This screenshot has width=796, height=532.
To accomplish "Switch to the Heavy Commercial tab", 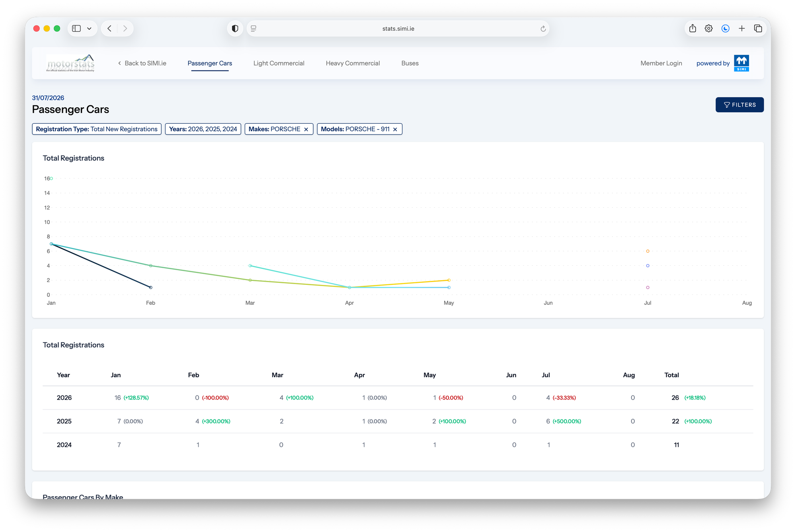I will 353,63.
